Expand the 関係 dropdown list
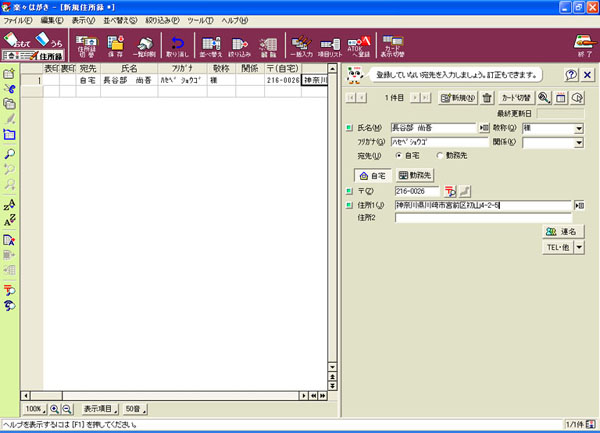 pyautogui.click(x=578, y=143)
